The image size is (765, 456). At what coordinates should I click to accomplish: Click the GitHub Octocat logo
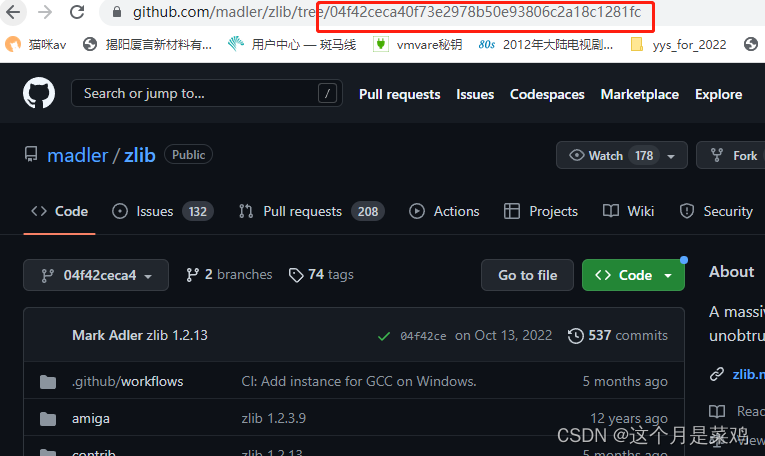39,93
